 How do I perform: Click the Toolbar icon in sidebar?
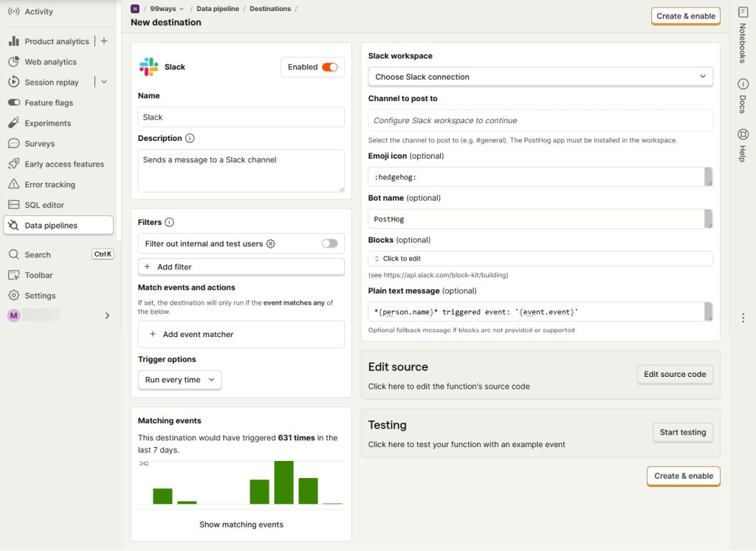click(x=14, y=275)
